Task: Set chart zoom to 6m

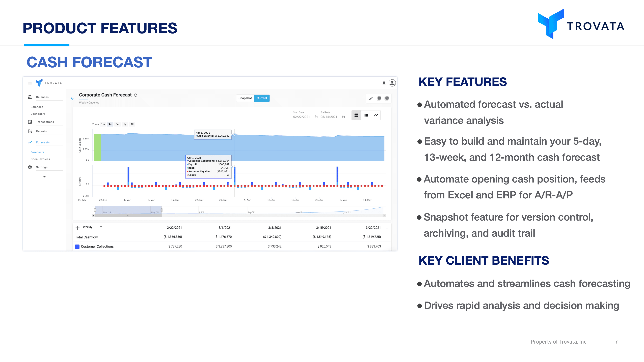Action: (x=117, y=124)
